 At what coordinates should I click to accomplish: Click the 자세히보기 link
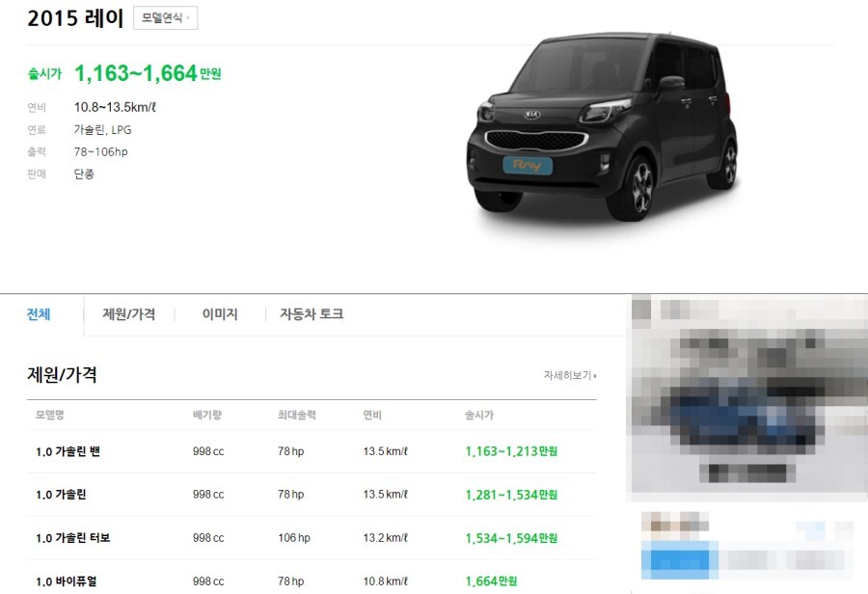[570, 375]
